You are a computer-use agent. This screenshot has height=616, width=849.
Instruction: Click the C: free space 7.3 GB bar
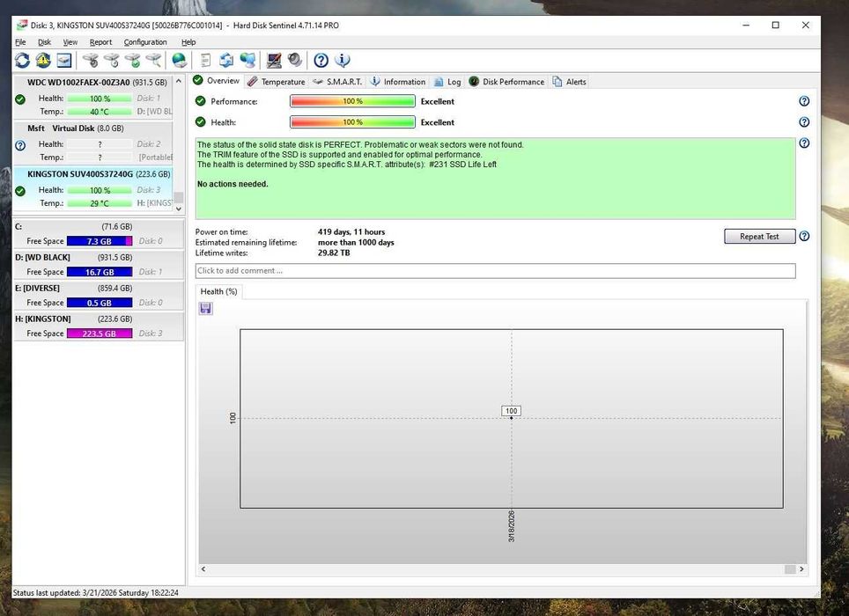click(100, 241)
